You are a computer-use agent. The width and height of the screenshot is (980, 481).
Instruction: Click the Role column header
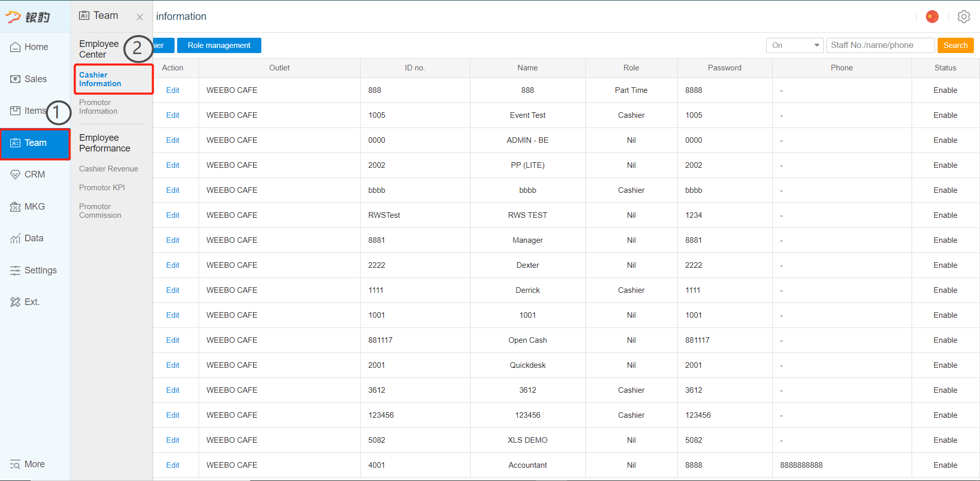coord(631,68)
